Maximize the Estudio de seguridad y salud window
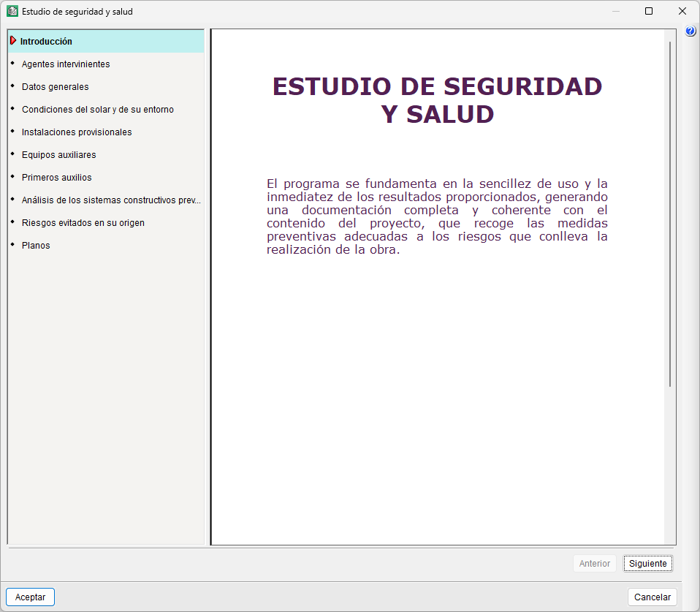700x612 pixels. click(x=649, y=11)
